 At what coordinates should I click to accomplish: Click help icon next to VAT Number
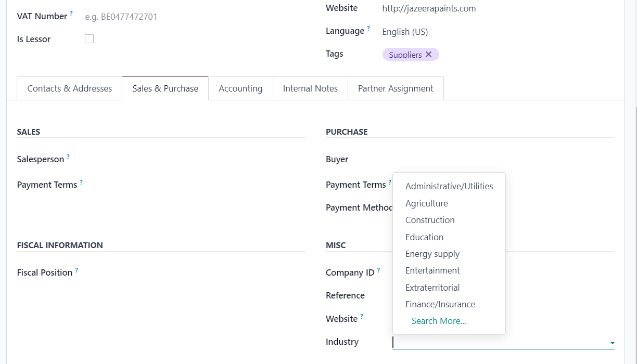71,14
